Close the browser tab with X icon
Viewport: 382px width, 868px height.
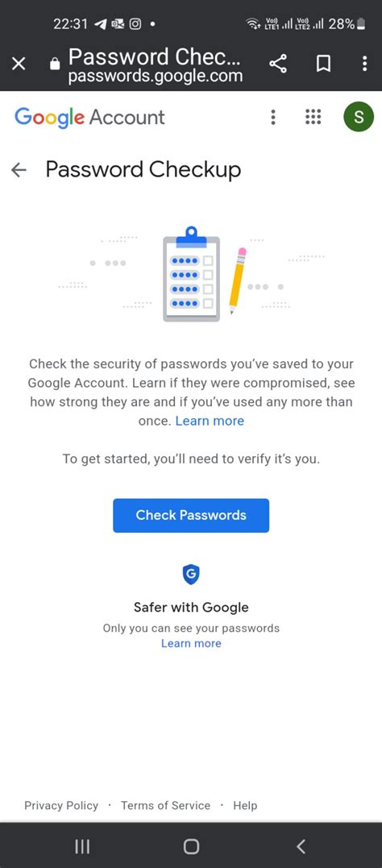point(19,64)
